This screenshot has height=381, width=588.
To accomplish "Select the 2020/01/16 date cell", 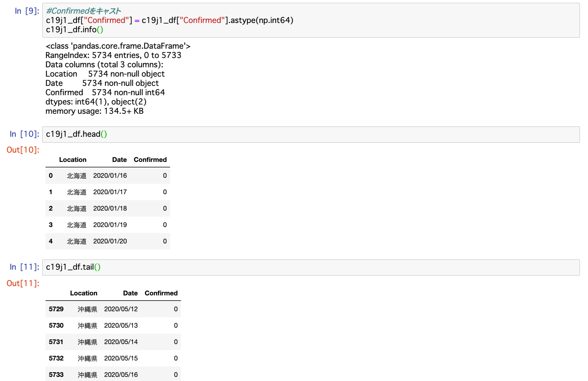I will pos(110,176).
